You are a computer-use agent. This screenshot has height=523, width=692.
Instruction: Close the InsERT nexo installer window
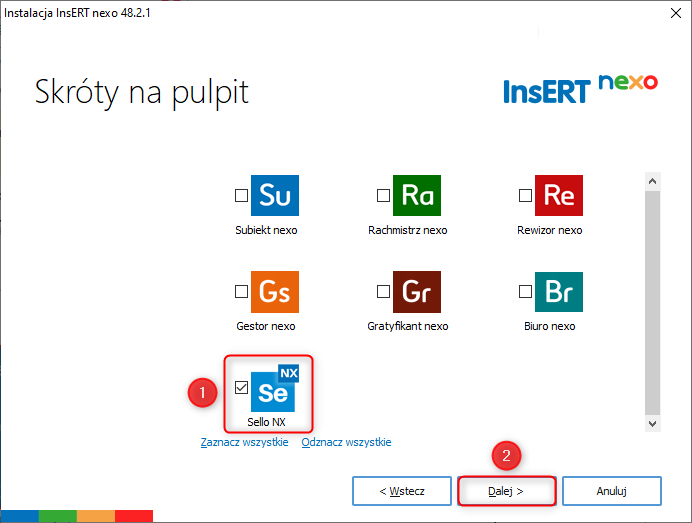[676, 13]
